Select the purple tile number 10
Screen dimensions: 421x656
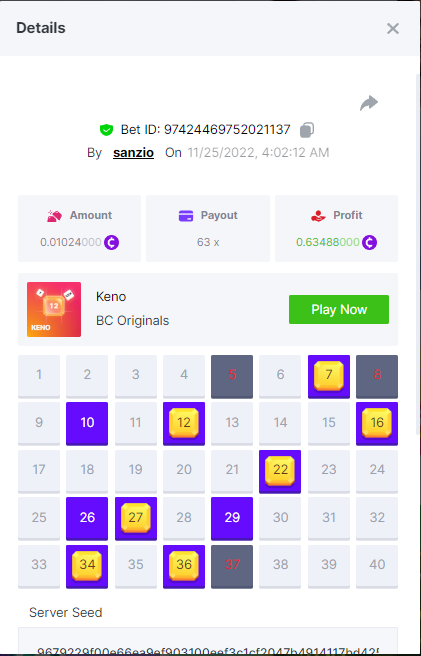click(x=87, y=423)
